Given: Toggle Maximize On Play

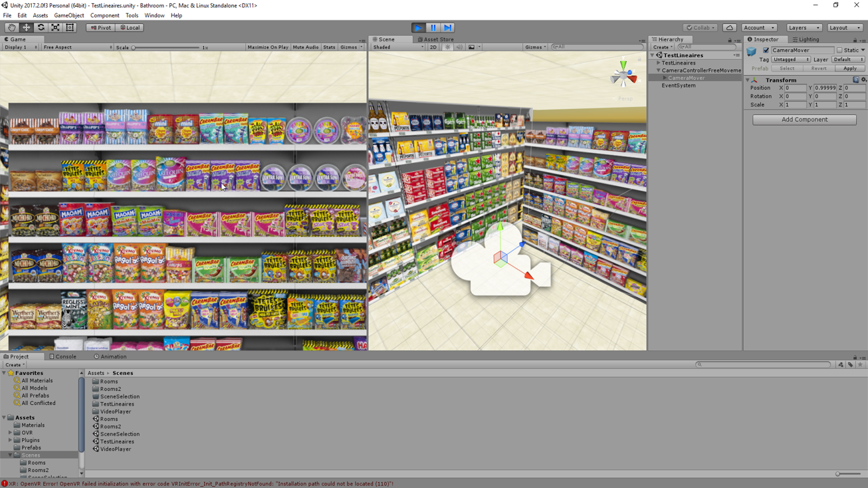Looking at the screenshot, I should pyautogui.click(x=268, y=47).
